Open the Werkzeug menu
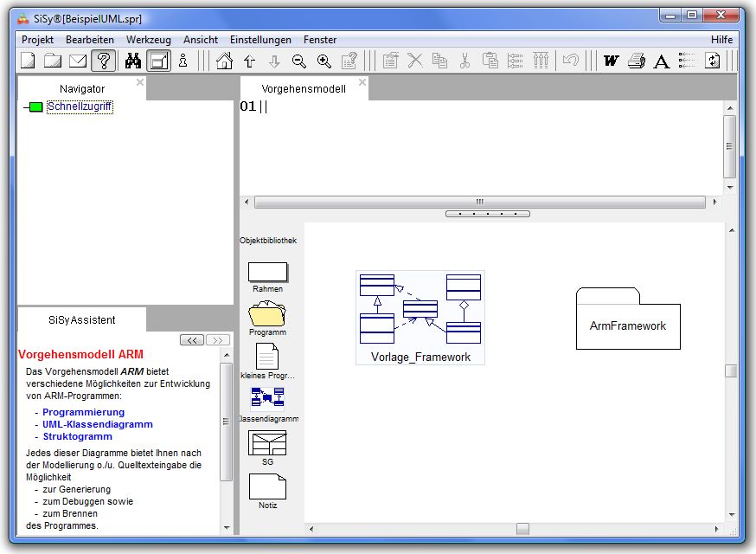 pos(149,40)
